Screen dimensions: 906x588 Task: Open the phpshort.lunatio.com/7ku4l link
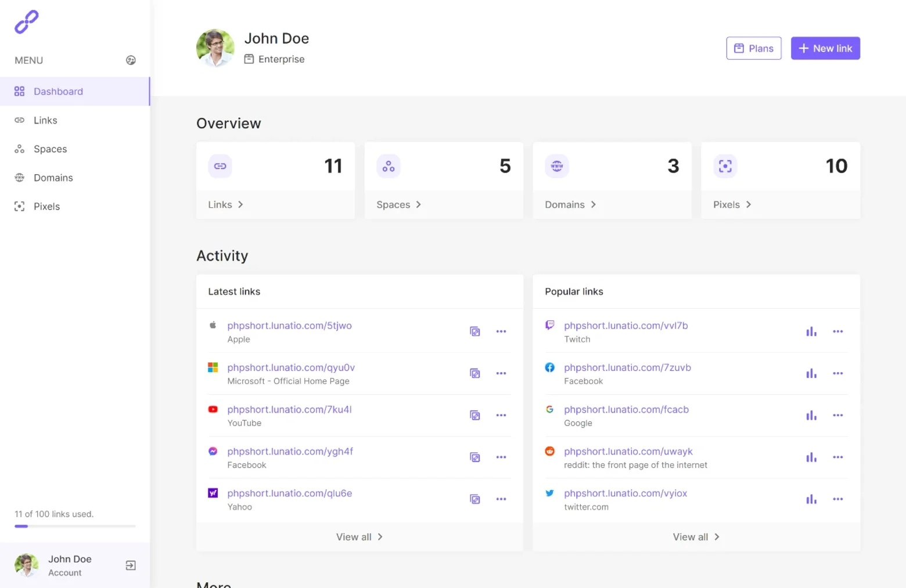[289, 409]
